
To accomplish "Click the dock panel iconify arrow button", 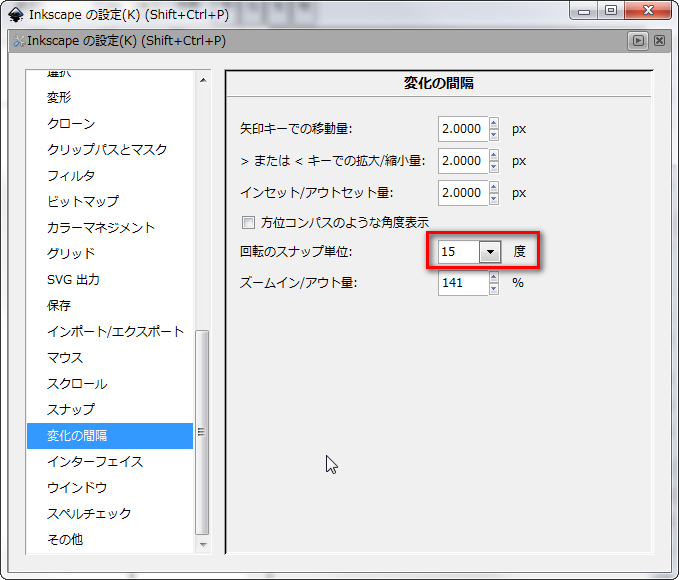I will click(x=638, y=41).
